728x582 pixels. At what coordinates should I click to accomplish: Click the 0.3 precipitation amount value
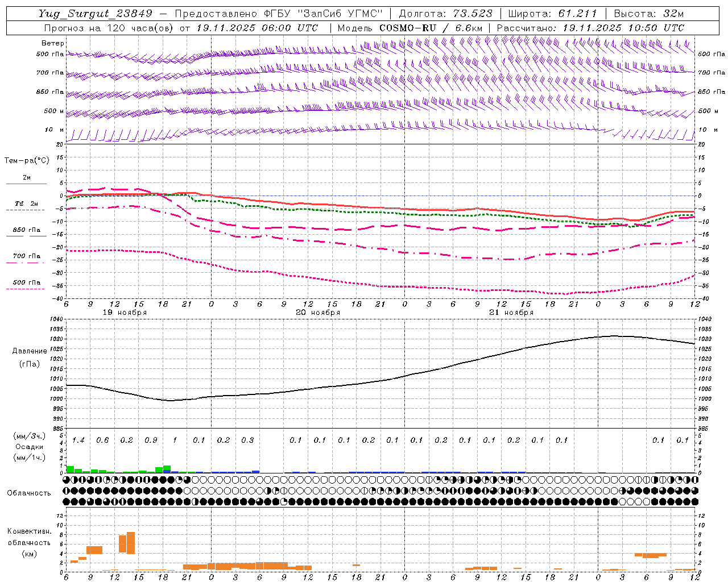tap(247, 440)
